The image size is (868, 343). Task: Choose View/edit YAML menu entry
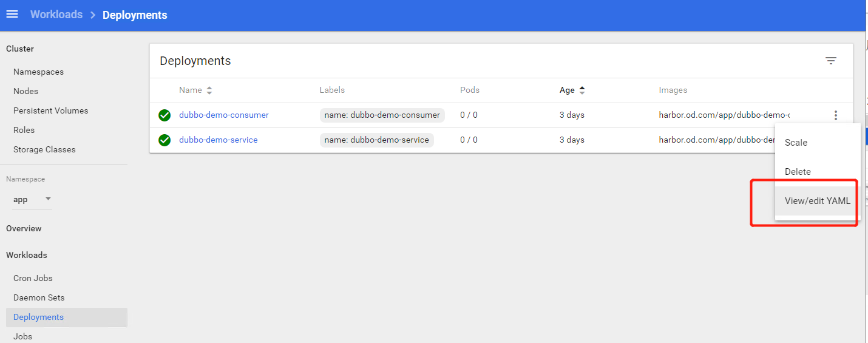[x=818, y=201]
